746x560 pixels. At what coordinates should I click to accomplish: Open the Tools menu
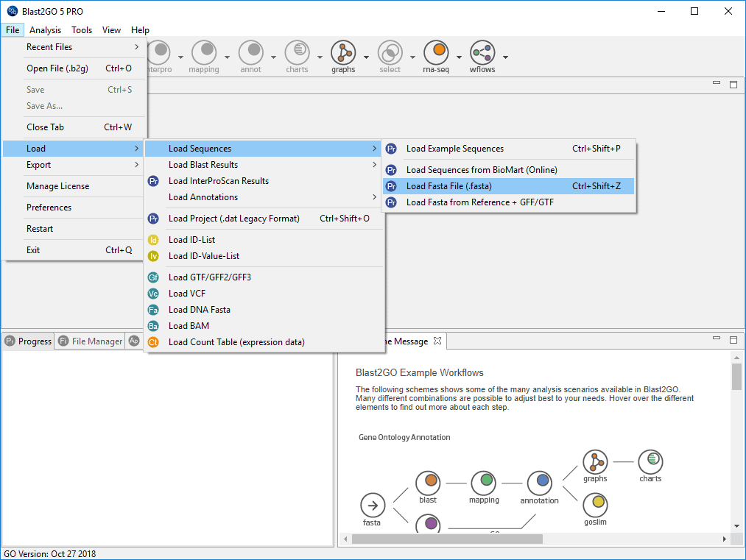tap(82, 30)
